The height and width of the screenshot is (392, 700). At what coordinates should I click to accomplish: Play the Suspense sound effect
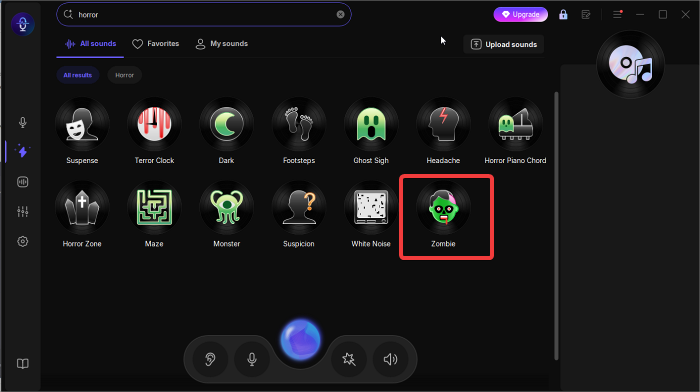click(82, 124)
